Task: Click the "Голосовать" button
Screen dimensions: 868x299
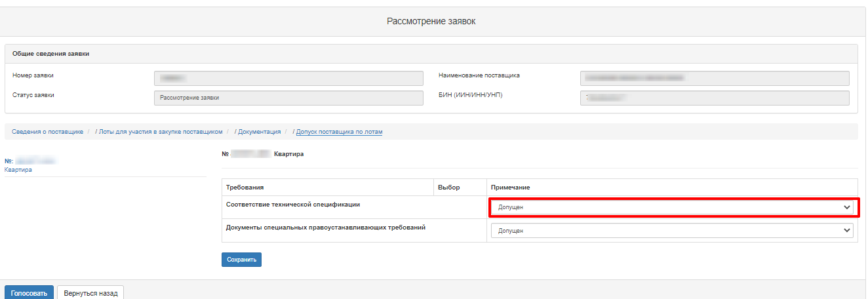Action: (x=29, y=293)
